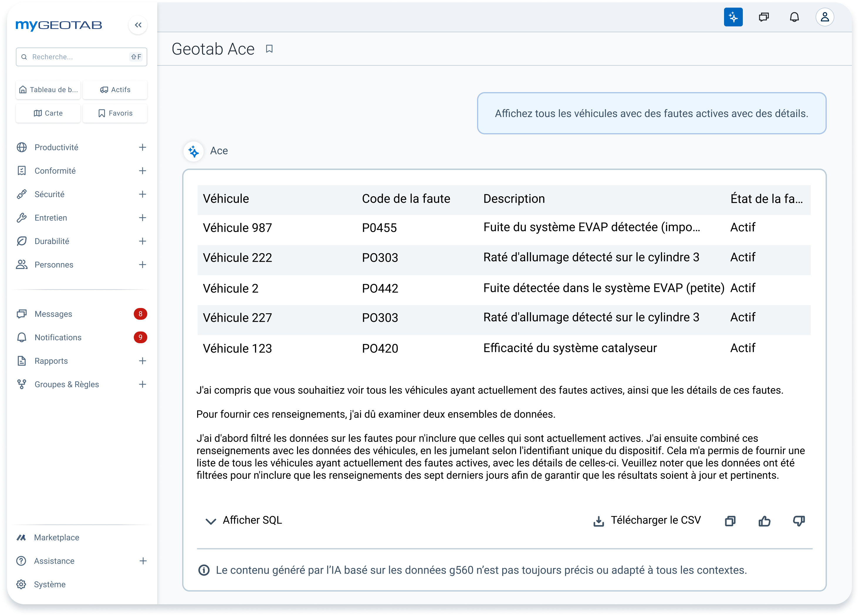Expand the Sécurité menu with plus

point(142,194)
